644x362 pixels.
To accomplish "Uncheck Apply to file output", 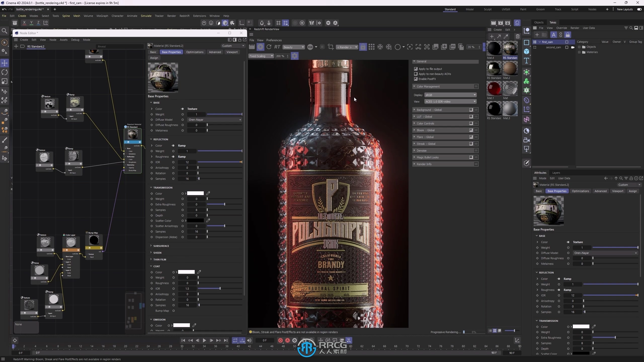I will click(x=416, y=69).
